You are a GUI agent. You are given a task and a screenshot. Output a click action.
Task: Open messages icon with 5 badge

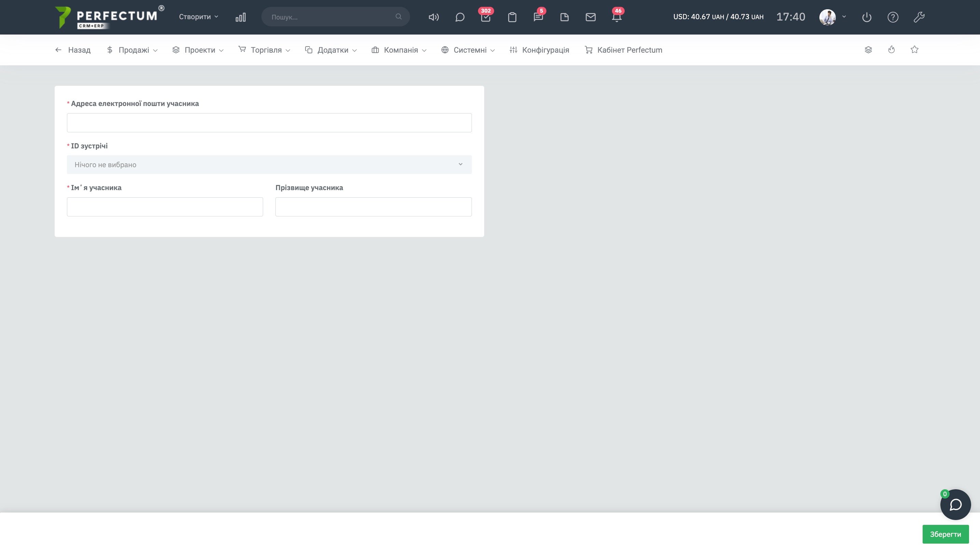coord(538,17)
